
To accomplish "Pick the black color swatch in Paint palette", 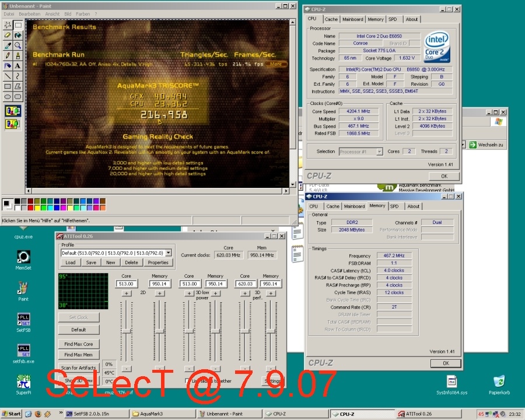I will point(17,201).
